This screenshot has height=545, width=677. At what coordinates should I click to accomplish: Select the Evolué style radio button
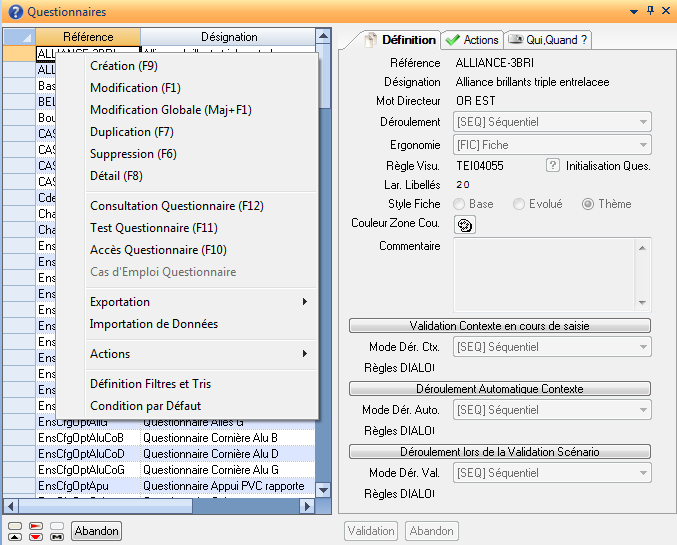click(518, 204)
